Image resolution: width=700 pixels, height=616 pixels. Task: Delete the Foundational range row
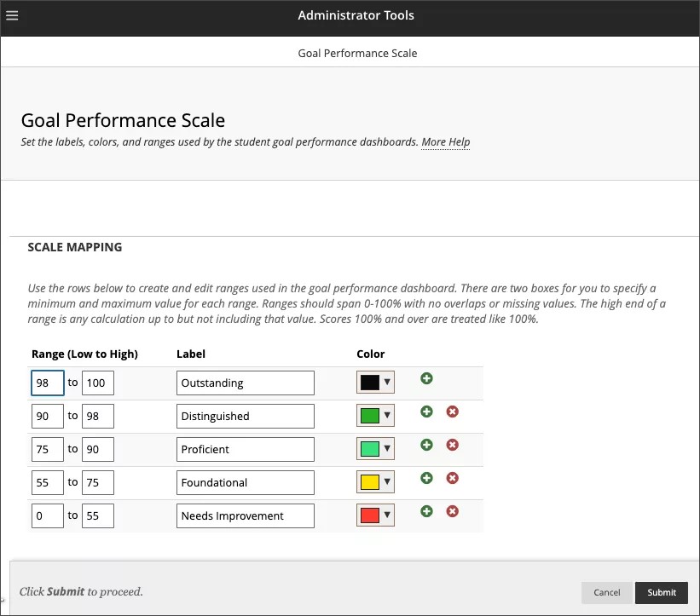453,478
